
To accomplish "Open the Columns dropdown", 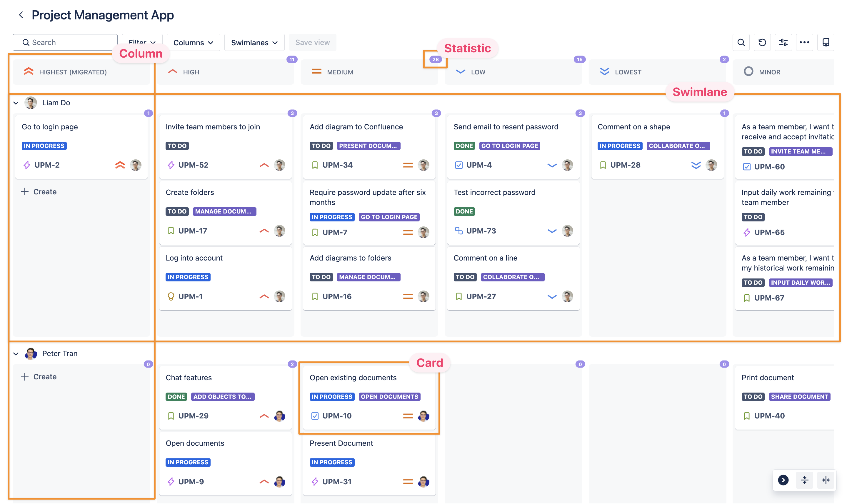I will click(x=193, y=42).
